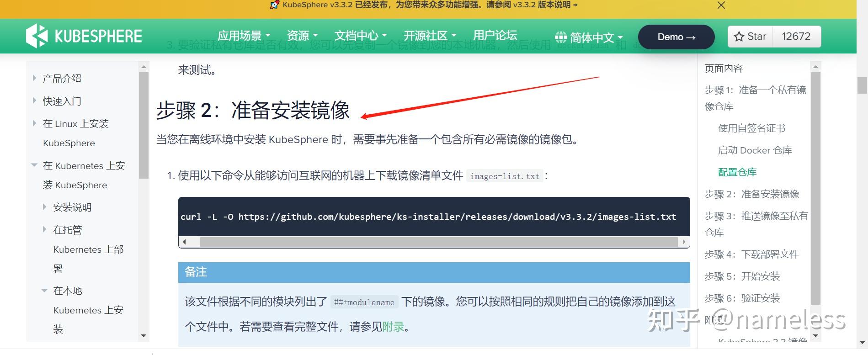Image resolution: width=868 pixels, height=355 pixels.
Task: Go to 启动 Docker 仓库 in page contents
Action: (755, 150)
